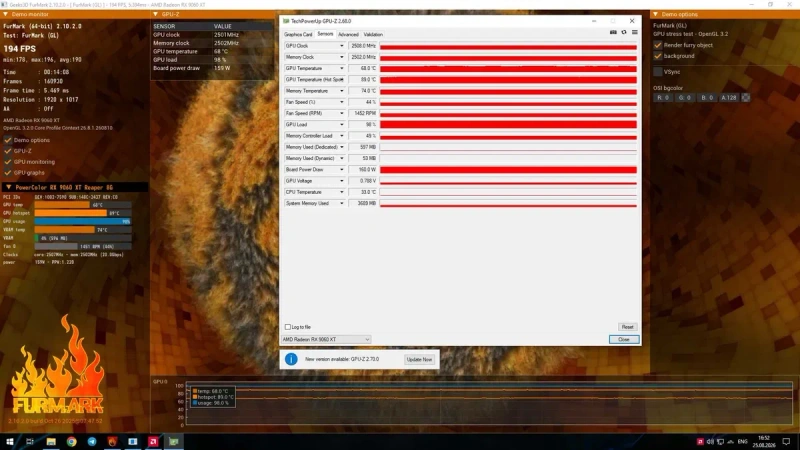Click the ENG language indicator
The width and height of the screenshot is (800, 450).
click(x=742, y=442)
